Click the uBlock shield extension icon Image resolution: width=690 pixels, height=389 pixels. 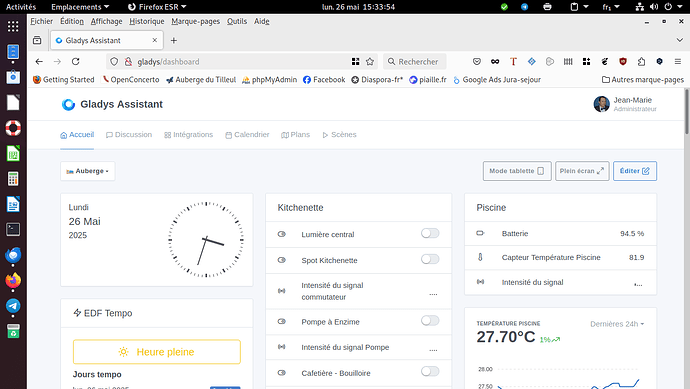coord(623,62)
